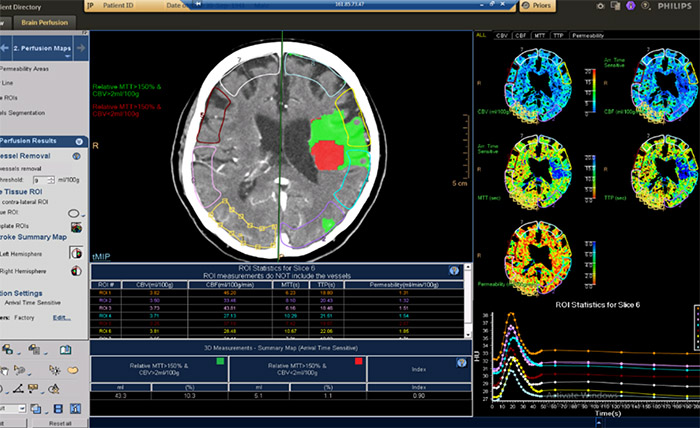Click the overlapping windows layout icon

click(x=36, y=408)
